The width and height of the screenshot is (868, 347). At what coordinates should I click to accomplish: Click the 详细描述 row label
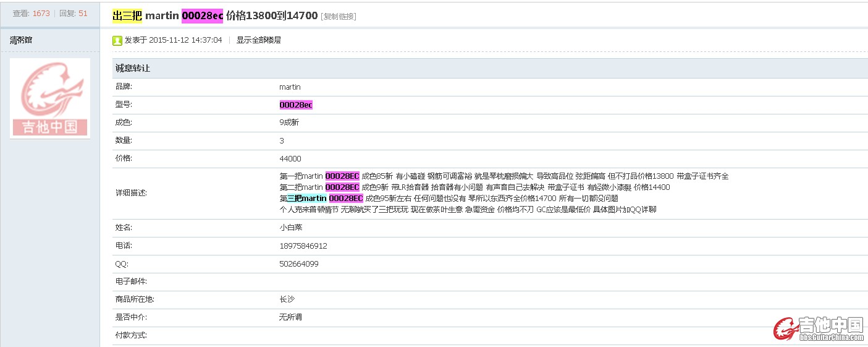pos(131,193)
